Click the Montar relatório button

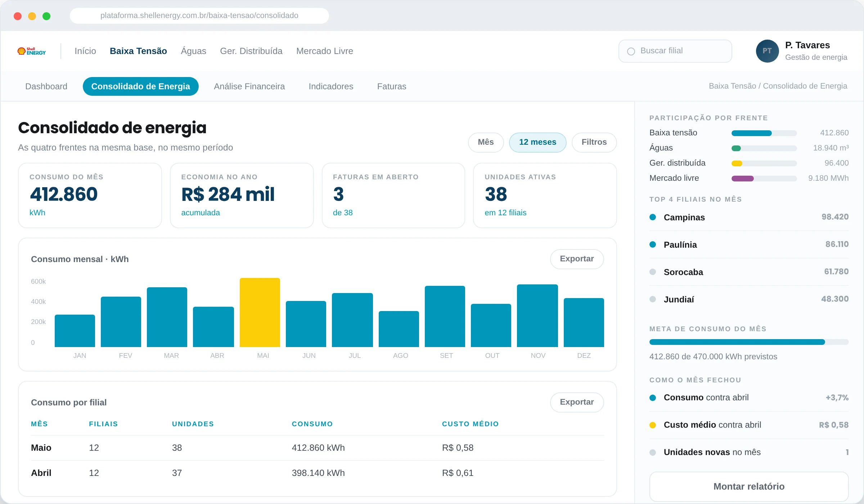coord(749,487)
